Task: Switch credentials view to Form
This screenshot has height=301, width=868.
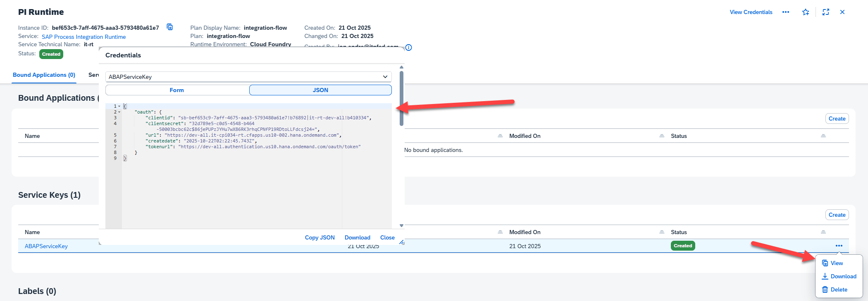Action: (x=177, y=90)
